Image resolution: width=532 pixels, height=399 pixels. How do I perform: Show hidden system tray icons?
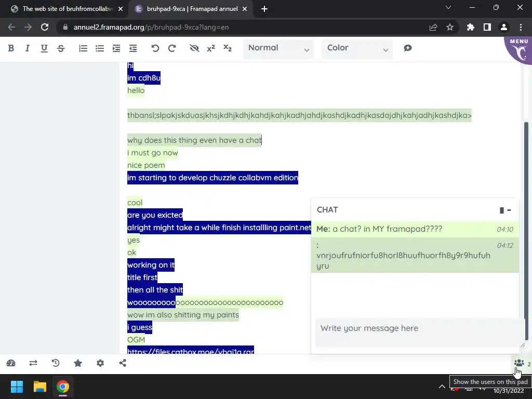point(442,387)
